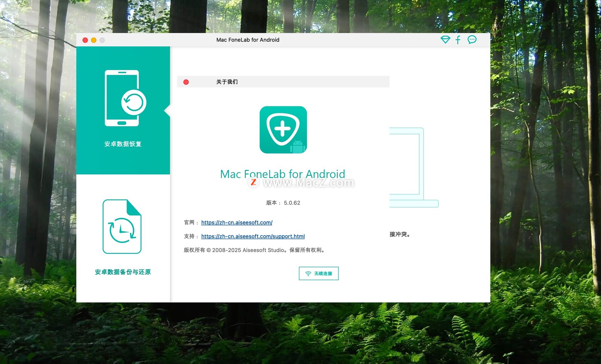Click the feedback chat bubble icon
The image size is (601, 364).
click(472, 40)
